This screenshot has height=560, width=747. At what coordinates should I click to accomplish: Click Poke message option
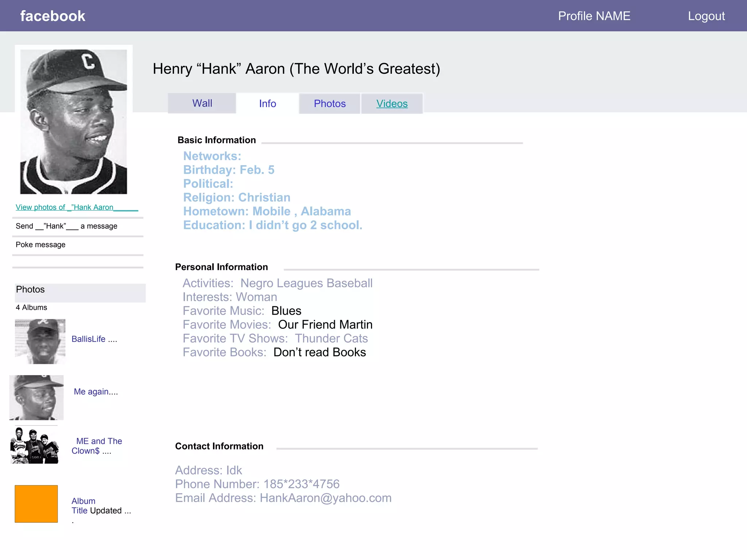[x=40, y=245]
